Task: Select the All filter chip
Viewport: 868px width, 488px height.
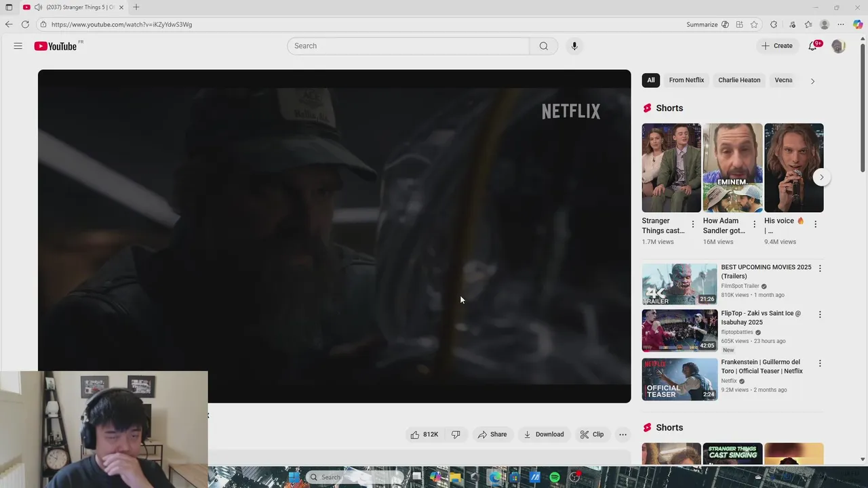Action: click(651, 80)
